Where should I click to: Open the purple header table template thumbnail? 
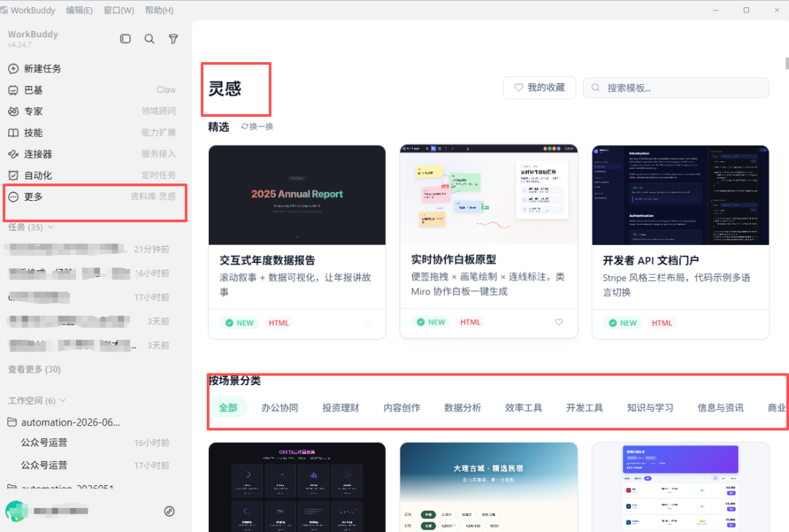point(680,487)
